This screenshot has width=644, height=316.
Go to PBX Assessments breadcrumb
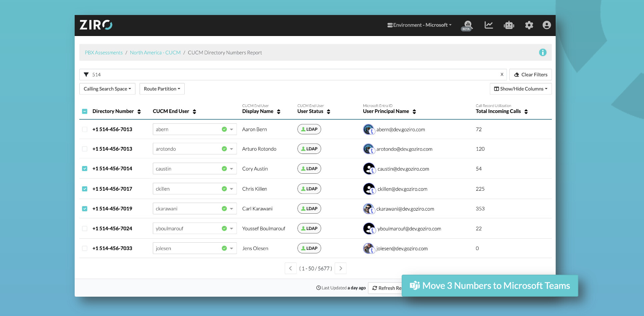click(104, 53)
